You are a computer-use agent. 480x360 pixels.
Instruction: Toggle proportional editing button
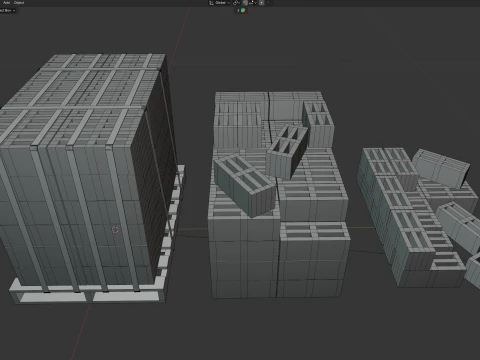(x=261, y=3)
